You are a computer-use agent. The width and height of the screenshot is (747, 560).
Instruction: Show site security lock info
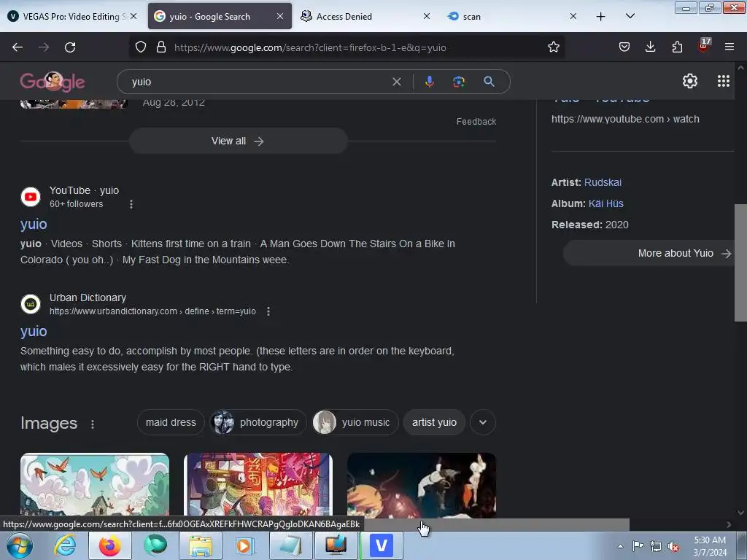[x=161, y=47]
